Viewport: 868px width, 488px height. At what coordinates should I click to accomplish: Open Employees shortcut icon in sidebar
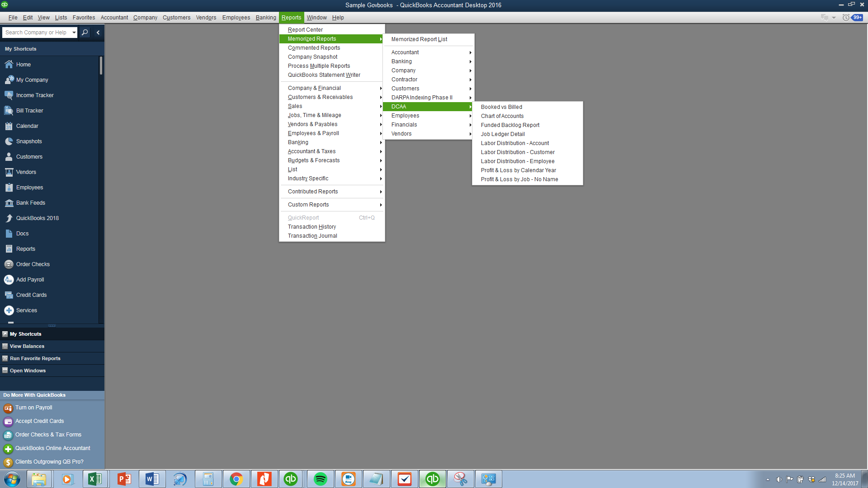coord(9,188)
